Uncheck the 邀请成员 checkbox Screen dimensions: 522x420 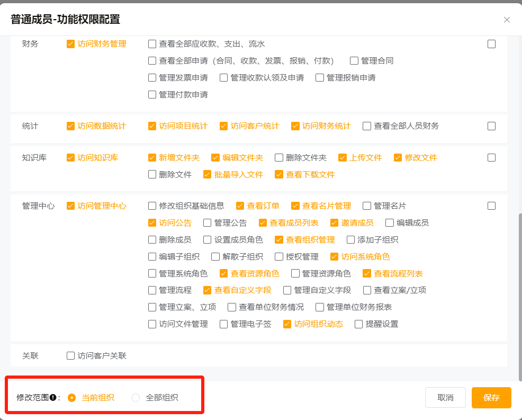coord(334,223)
